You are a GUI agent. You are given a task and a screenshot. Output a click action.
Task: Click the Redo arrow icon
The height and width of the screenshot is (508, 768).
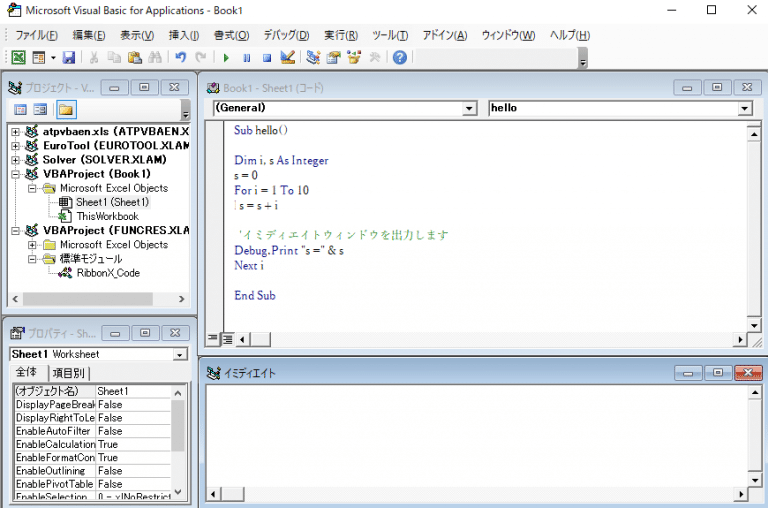201,57
